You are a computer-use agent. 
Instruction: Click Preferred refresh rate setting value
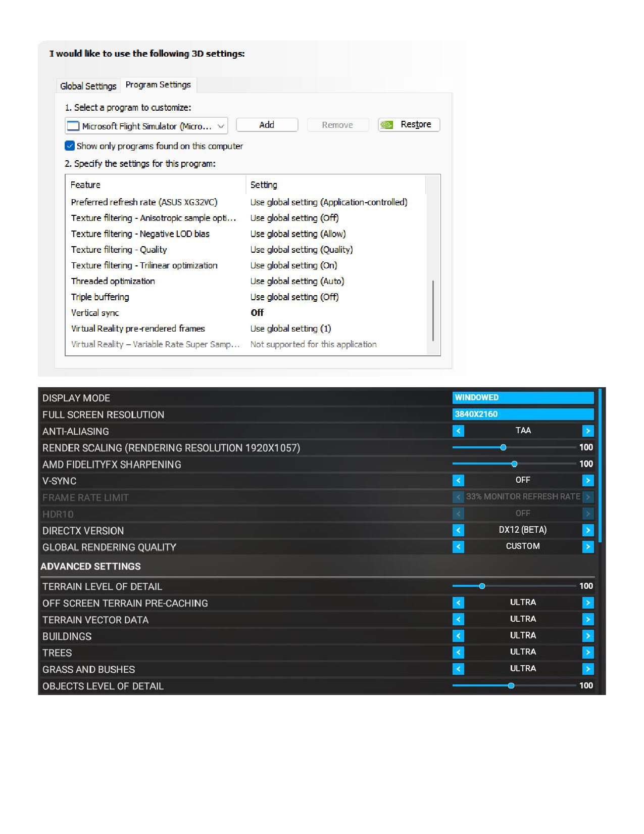[329, 202]
